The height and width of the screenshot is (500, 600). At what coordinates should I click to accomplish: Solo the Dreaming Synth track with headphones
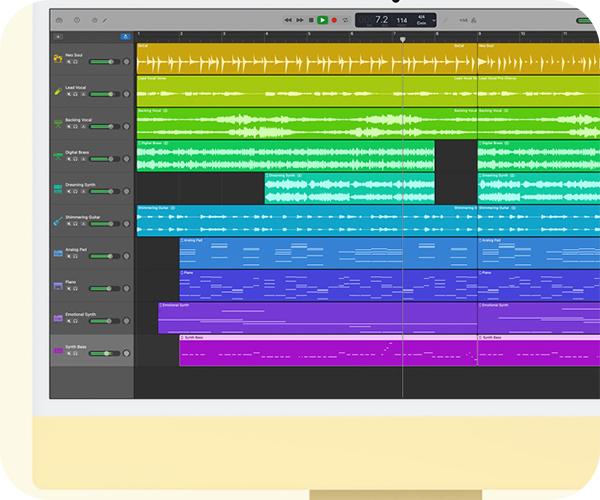(76, 192)
